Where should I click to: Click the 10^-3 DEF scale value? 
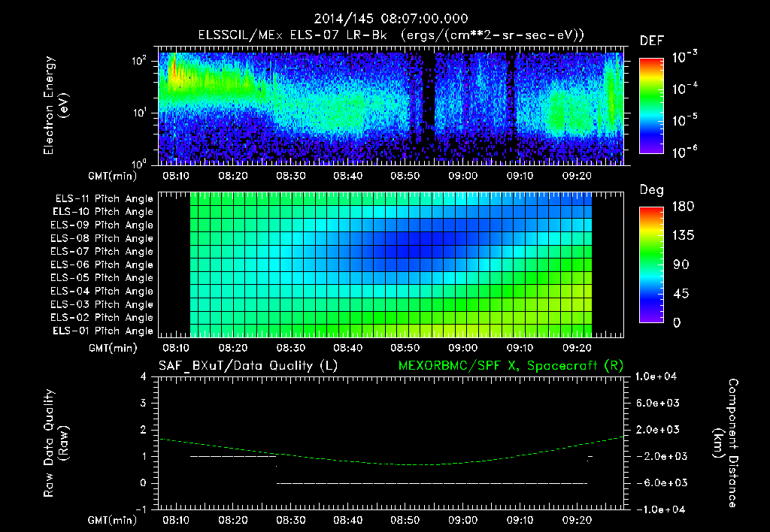pyautogui.click(x=685, y=56)
